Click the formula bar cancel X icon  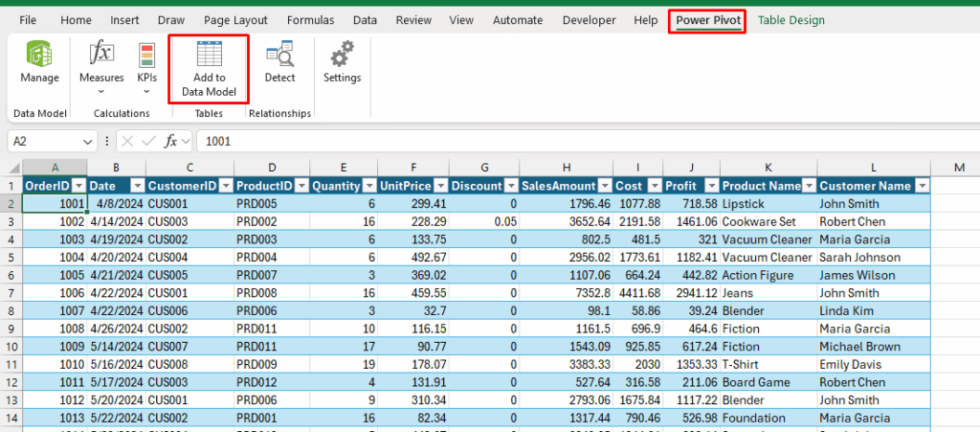point(127,141)
